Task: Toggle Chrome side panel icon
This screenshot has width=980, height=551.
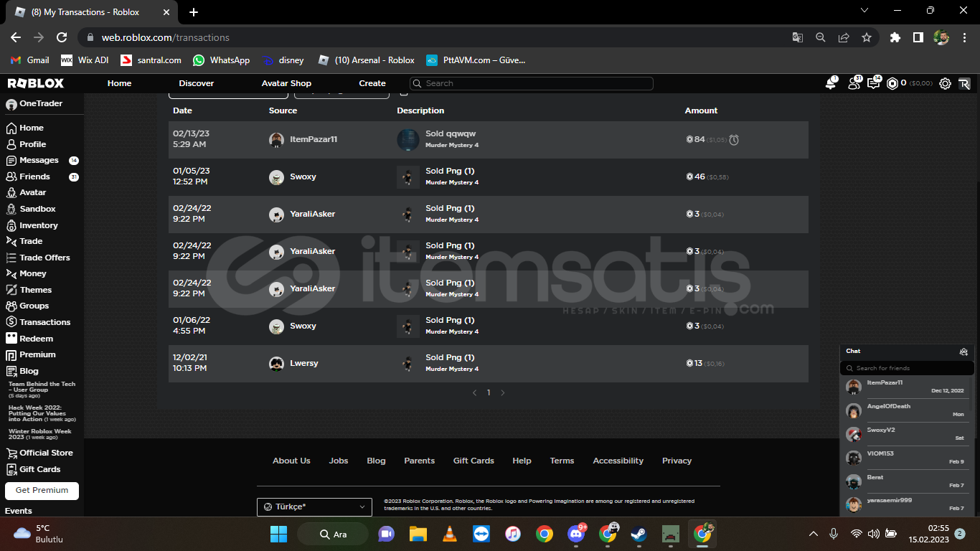Action: [918, 37]
